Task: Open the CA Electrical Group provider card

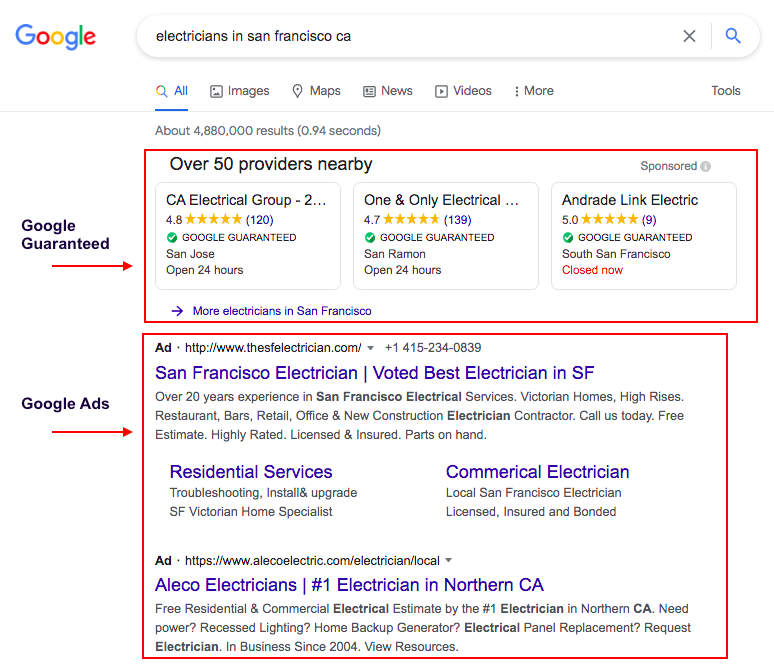Action: [x=248, y=236]
